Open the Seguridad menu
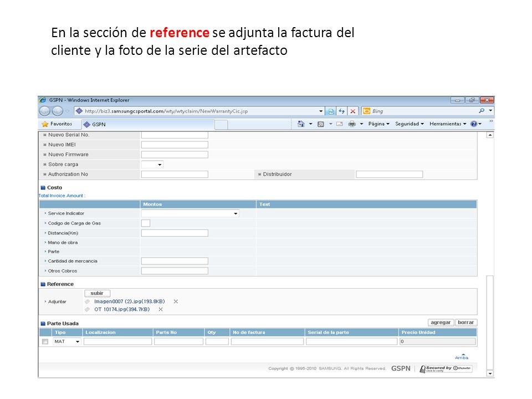This screenshot has width=532, height=399. tap(410, 124)
